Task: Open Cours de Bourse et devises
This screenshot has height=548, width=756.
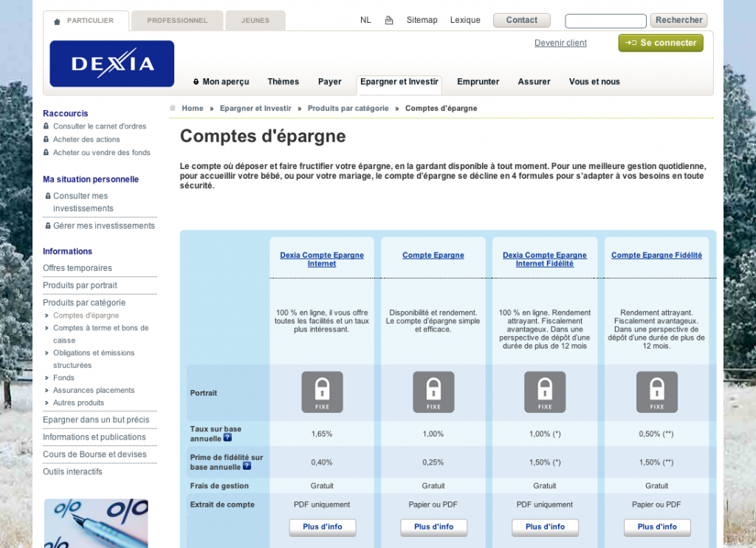Action: coord(94,455)
